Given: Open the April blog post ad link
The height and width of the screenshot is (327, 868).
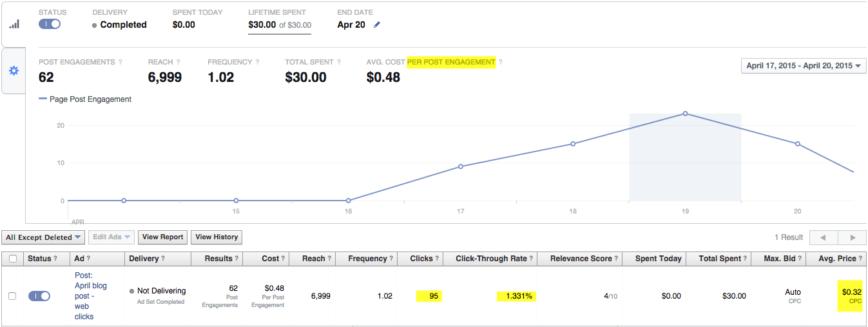Looking at the screenshot, I should tap(90, 296).
